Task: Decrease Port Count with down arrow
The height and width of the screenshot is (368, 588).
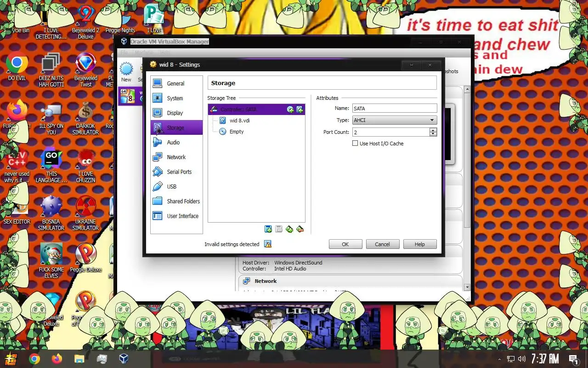Action: pos(433,134)
